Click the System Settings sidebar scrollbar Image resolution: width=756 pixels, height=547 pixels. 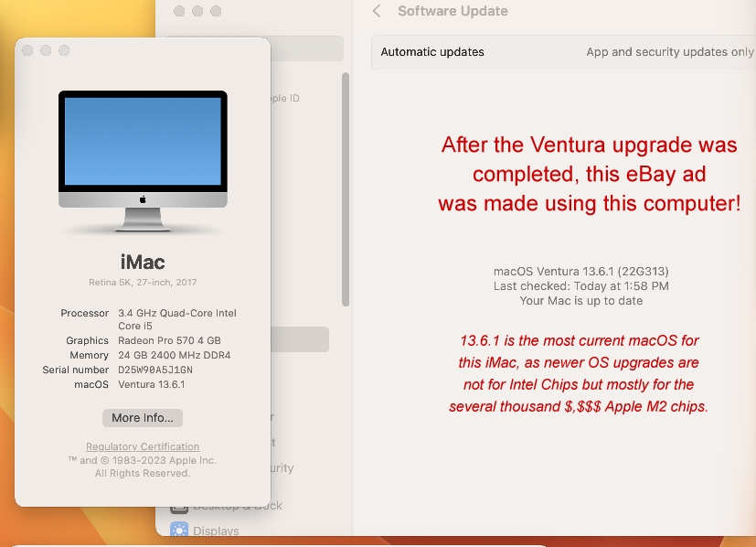(x=346, y=189)
